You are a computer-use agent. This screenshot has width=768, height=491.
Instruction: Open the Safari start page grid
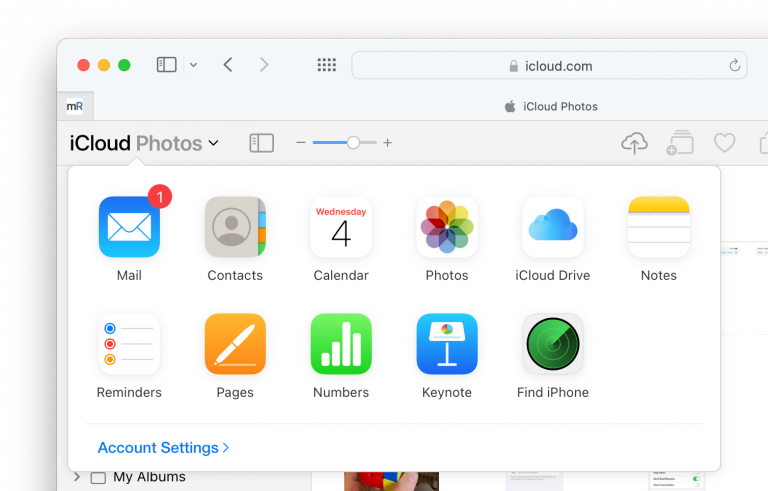(327, 65)
